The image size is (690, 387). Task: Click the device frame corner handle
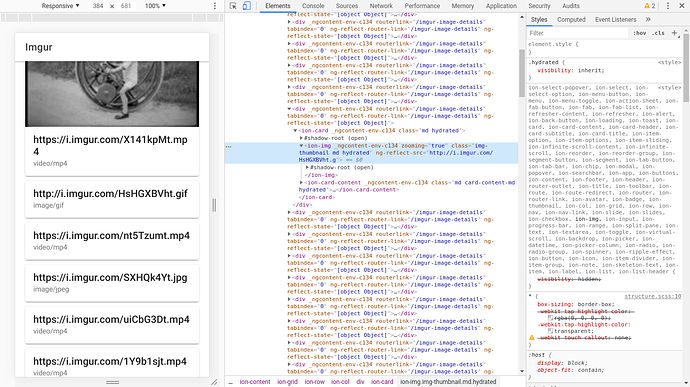(214, 382)
